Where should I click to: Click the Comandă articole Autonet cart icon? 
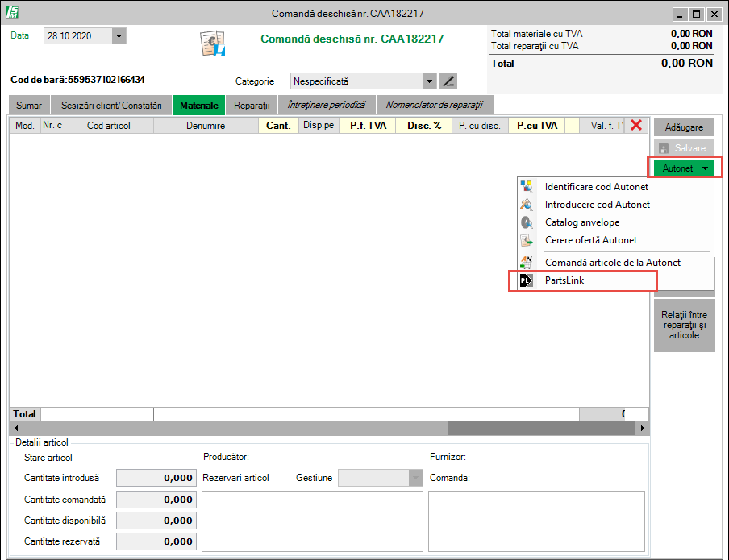click(527, 263)
